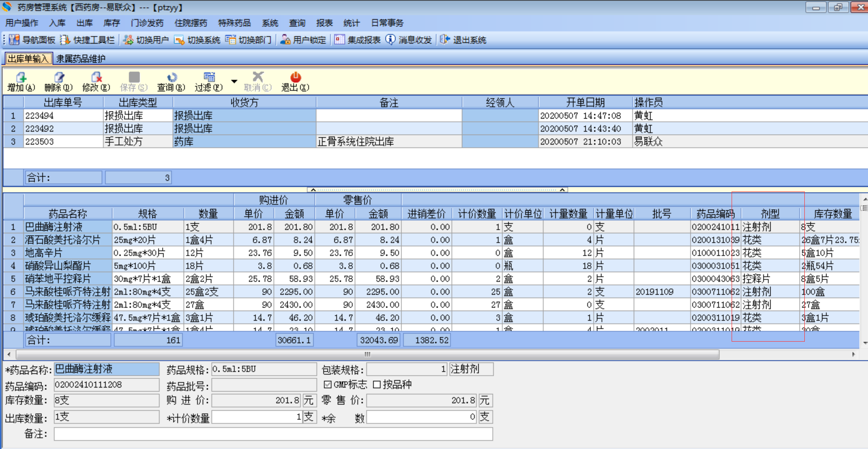The height and width of the screenshot is (449, 868).
Task: Select the 硝苯地平控释片 drug row
Action: tap(431, 278)
